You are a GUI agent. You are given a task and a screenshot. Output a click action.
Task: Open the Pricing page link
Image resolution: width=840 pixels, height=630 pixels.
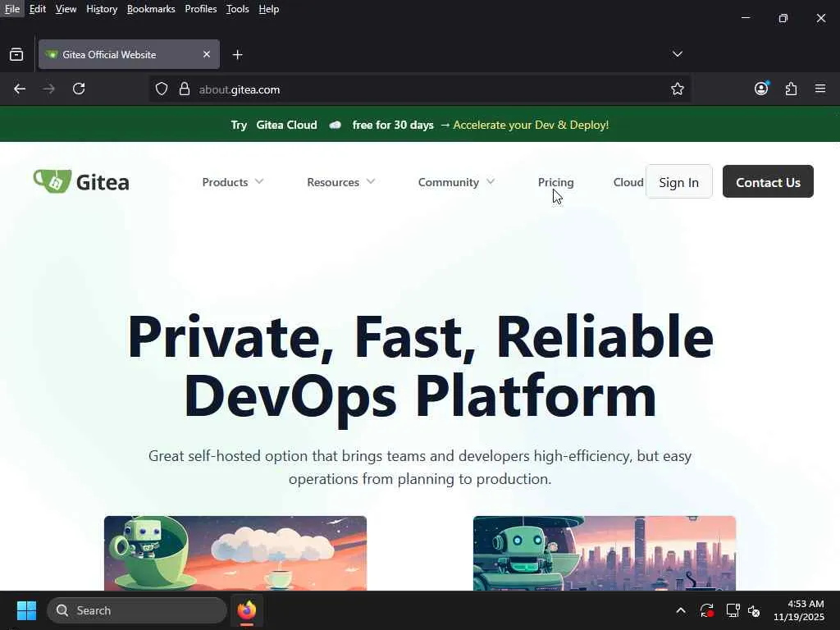(x=555, y=182)
